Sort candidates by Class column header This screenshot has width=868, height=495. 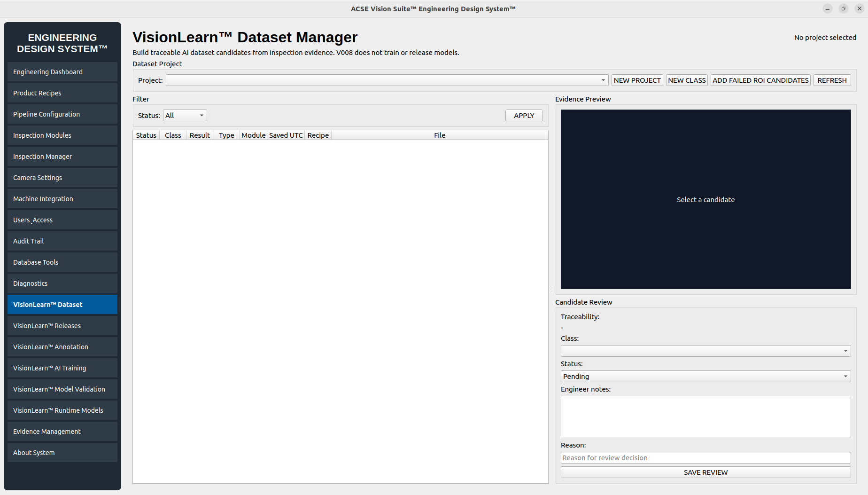pyautogui.click(x=173, y=135)
